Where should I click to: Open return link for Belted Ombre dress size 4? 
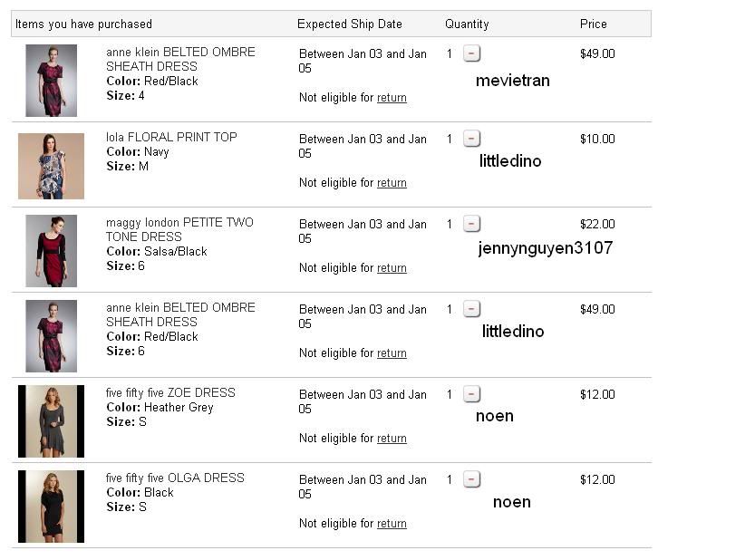[x=392, y=98]
